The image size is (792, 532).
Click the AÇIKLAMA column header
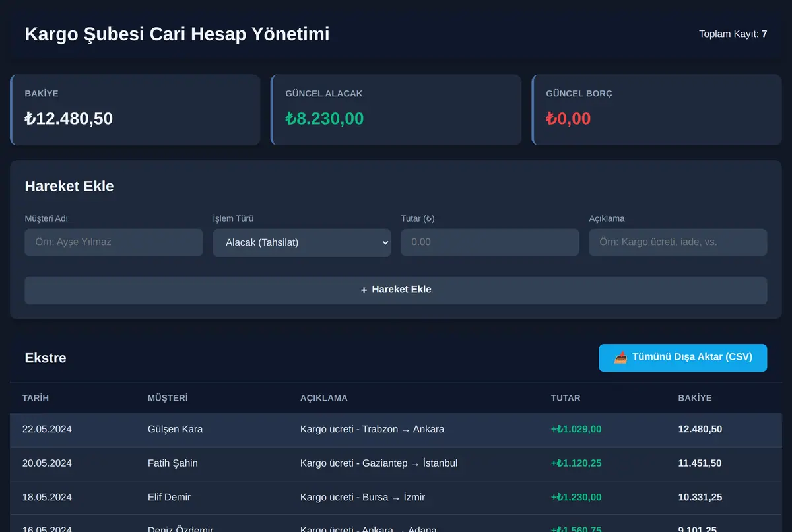324,398
